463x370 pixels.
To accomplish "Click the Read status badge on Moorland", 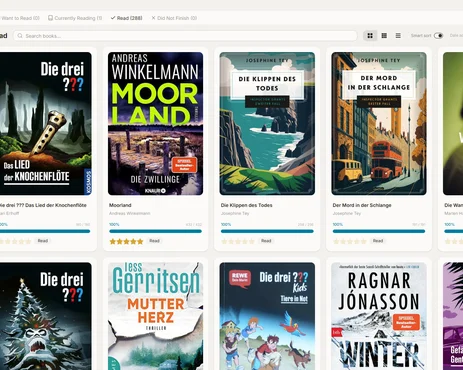I will [154, 241].
